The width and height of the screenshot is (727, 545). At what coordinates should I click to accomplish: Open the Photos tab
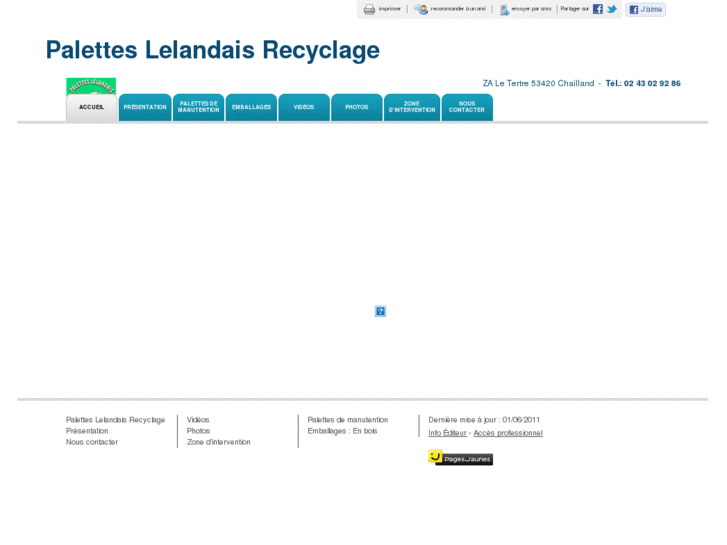coord(357,107)
